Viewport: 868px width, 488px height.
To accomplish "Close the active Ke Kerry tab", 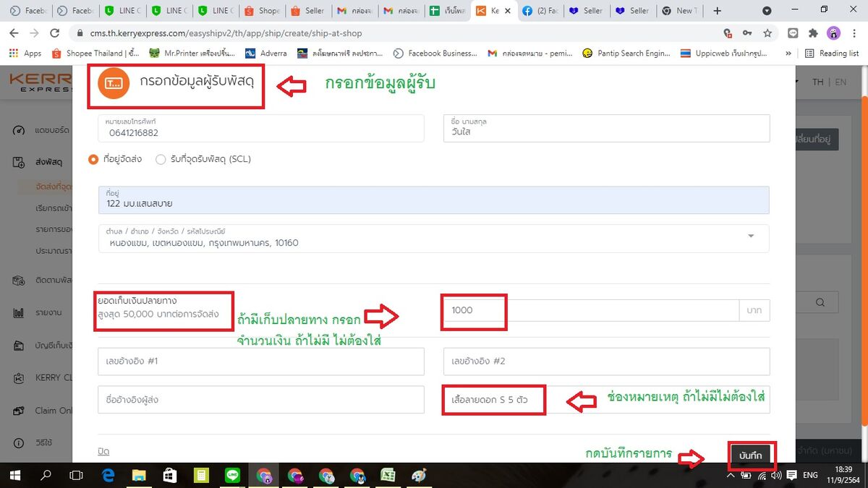I will 508,11.
